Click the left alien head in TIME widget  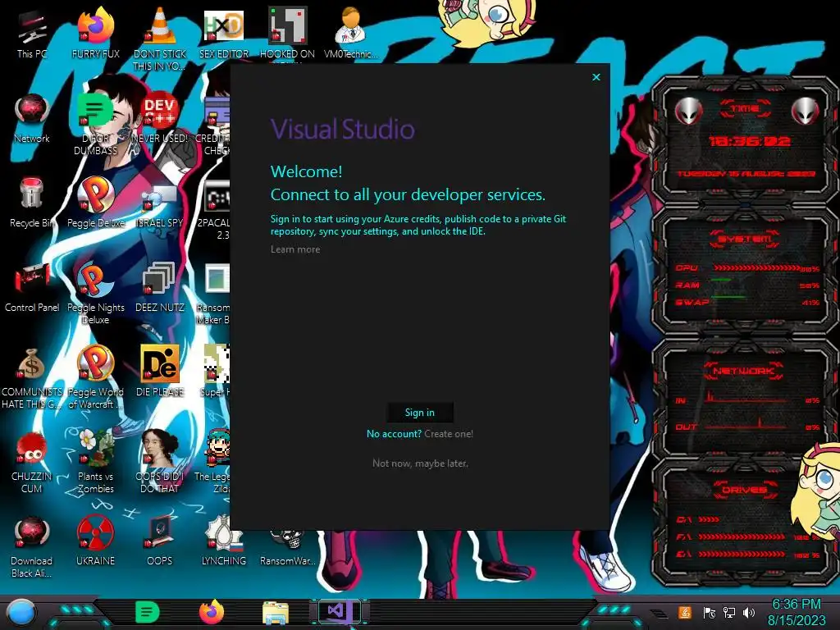[x=688, y=112]
